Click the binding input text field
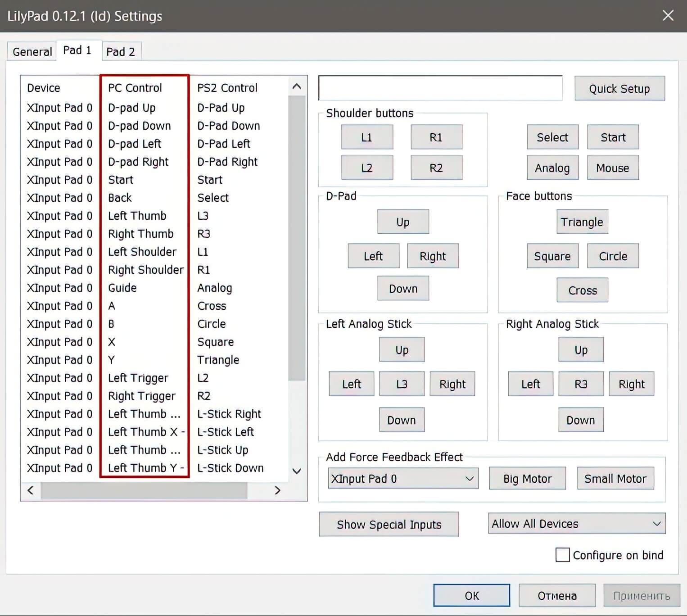This screenshot has height=616, width=687. click(x=440, y=88)
